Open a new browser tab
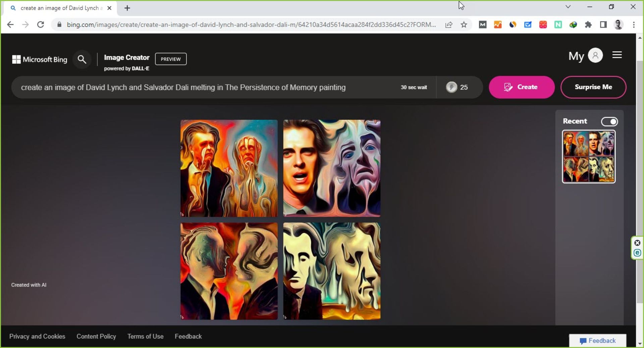This screenshot has width=644, height=348. (127, 8)
